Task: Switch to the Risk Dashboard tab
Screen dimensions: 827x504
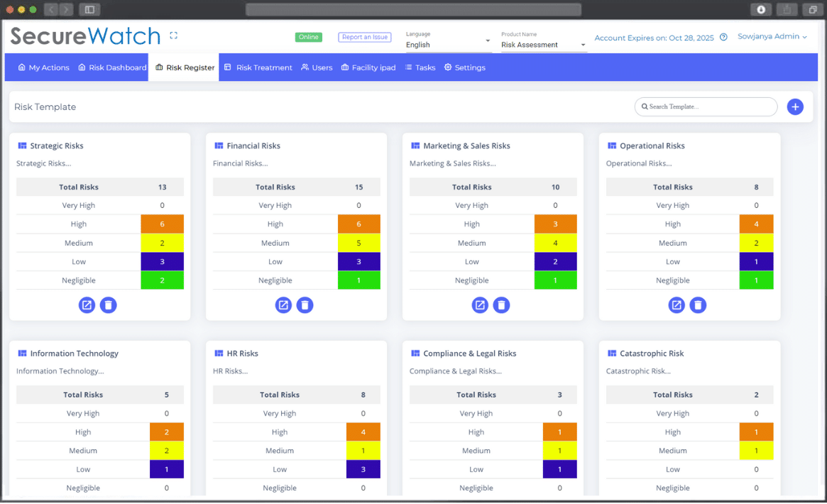Action: (x=111, y=67)
